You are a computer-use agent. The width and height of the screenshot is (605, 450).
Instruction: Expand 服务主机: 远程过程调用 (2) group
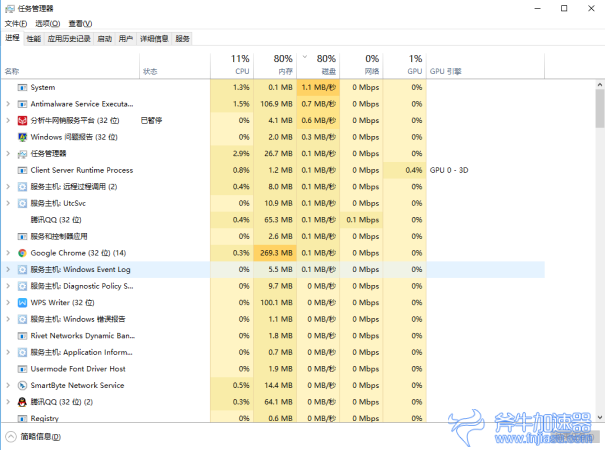pyautogui.click(x=8, y=187)
